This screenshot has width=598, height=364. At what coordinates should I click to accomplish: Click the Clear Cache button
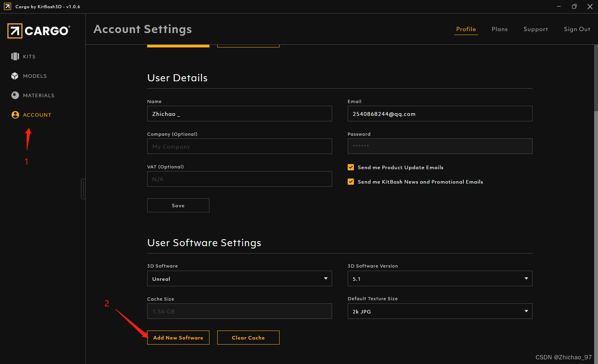click(248, 338)
